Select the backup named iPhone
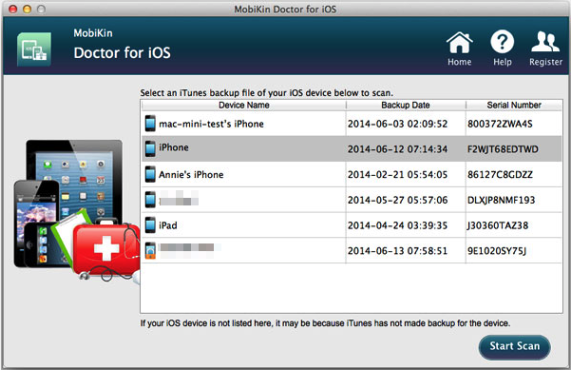Screen dimensions: 571x370 173,147
